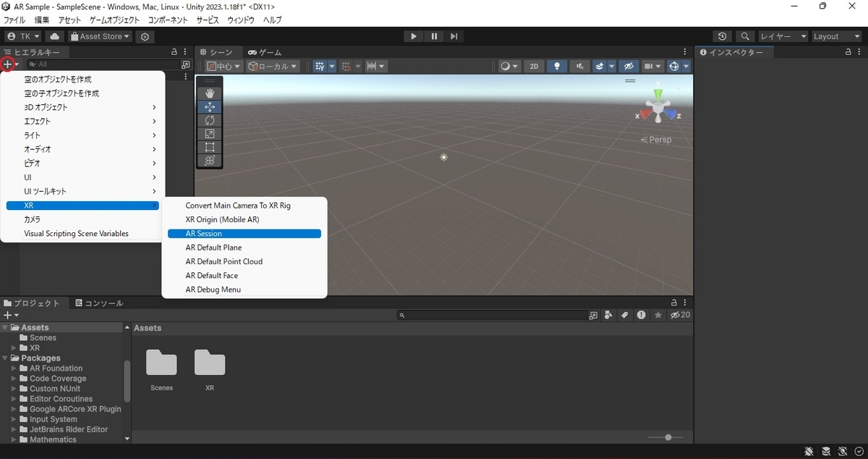Click the Pause button
Screen dimensions: 868x459
(434, 36)
